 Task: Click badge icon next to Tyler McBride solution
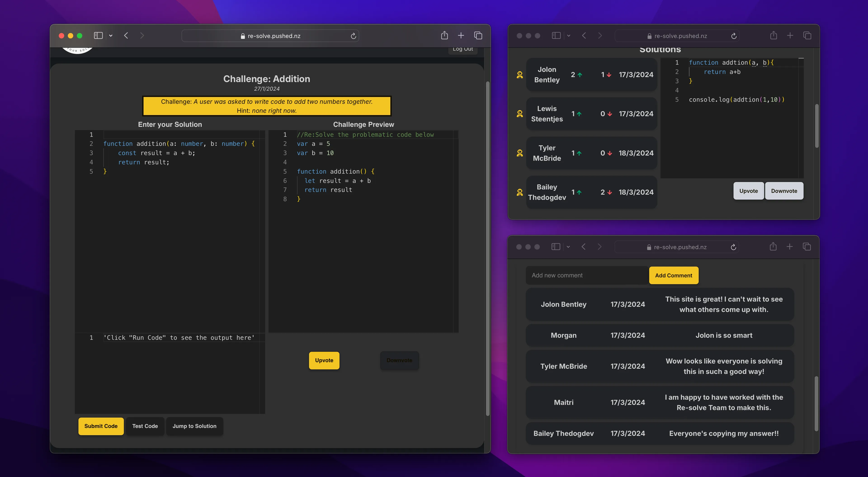[520, 153]
